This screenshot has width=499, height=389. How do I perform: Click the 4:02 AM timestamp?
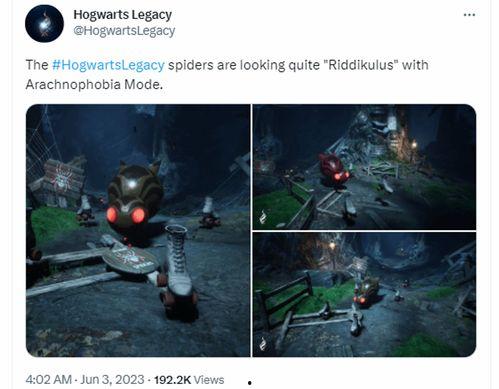[x=49, y=379]
